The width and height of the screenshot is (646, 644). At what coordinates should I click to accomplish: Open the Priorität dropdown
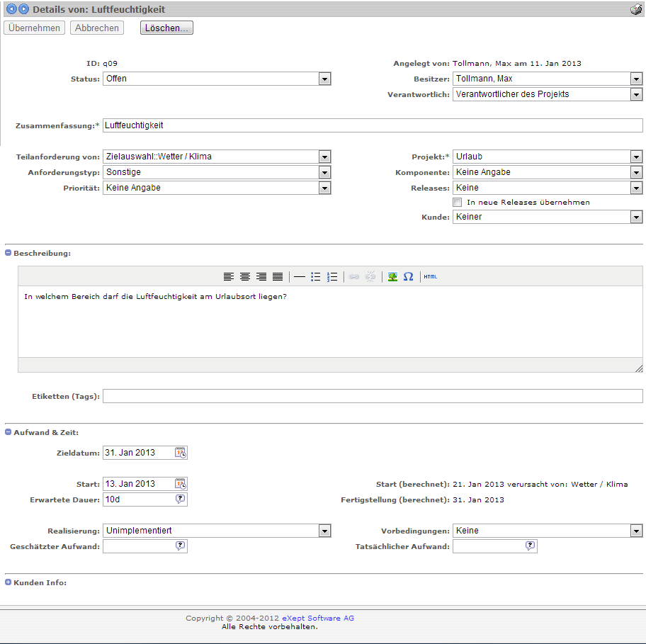point(324,188)
